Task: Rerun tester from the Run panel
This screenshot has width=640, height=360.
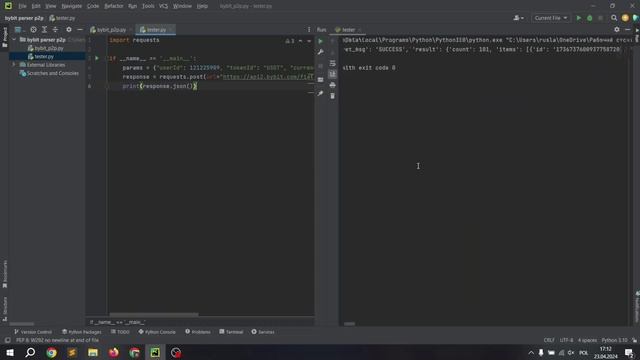Action: click(321, 41)
